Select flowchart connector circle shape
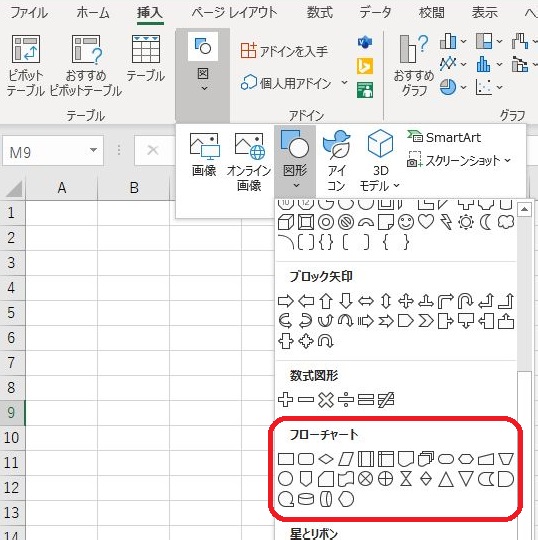This screenshot has height=540, width=538. [285, 479]
